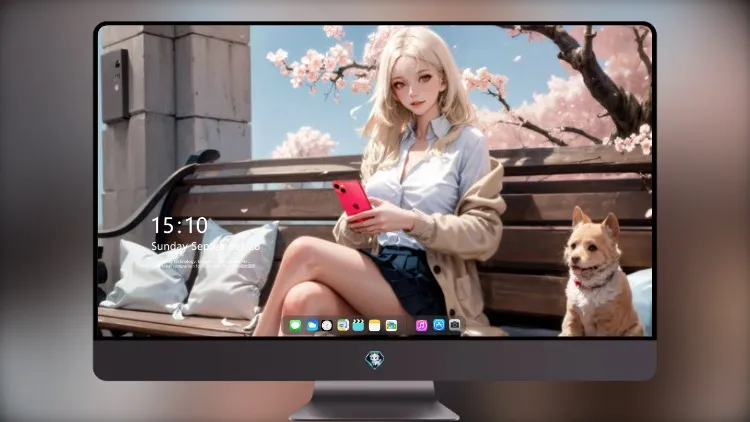Launch the clapperboard video app in dock

click(358, 325)
